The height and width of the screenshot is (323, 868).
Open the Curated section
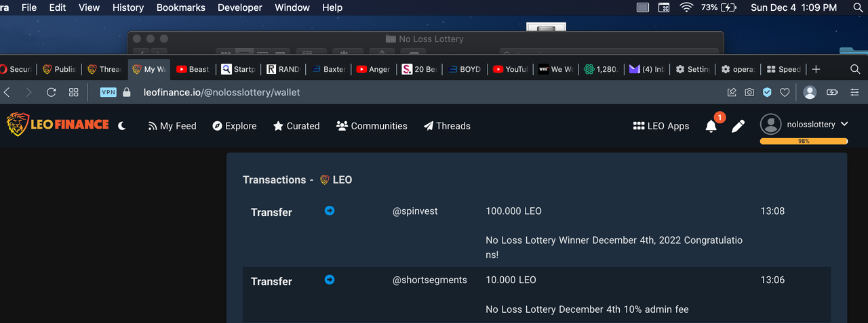tap(296, 126)
